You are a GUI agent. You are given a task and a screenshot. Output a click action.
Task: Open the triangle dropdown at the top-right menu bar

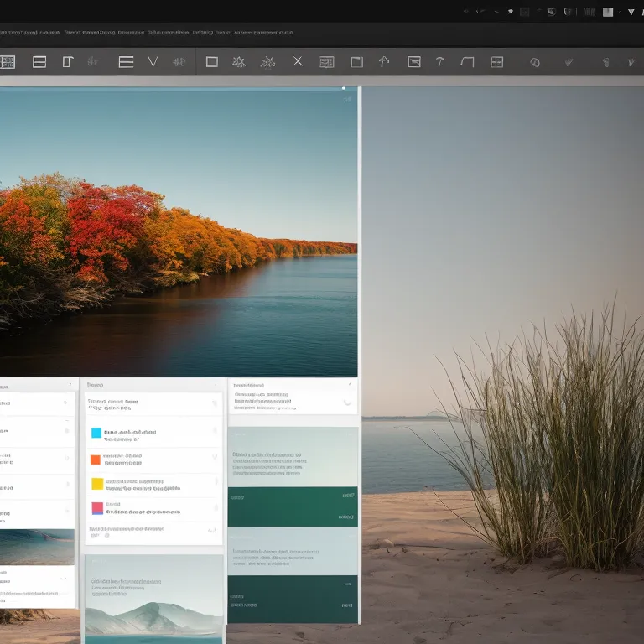[631, 12]
